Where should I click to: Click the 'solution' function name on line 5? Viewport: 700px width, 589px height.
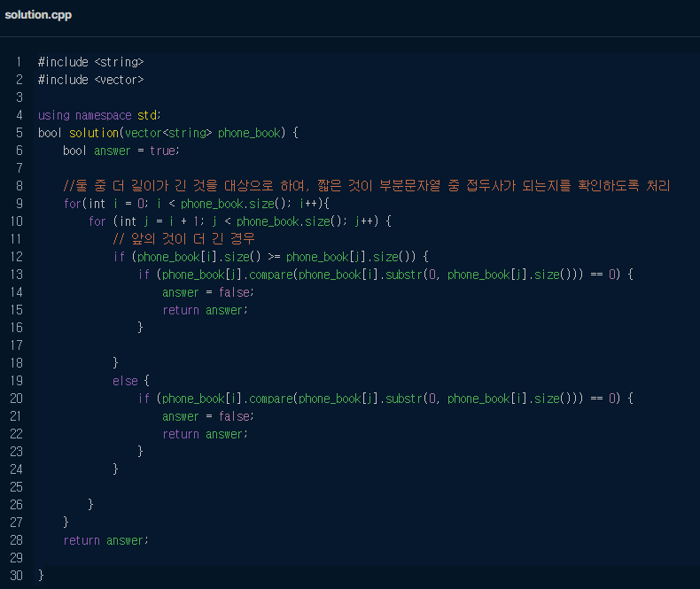pyautogui.click(x=94, y=133)
